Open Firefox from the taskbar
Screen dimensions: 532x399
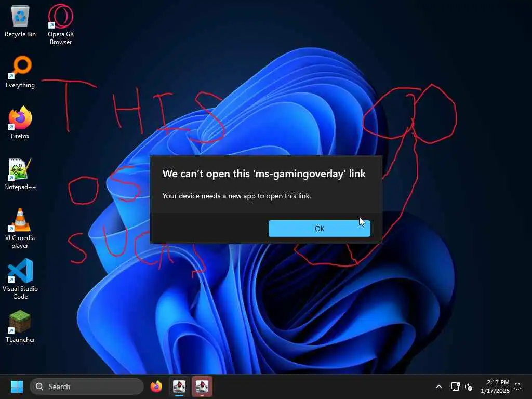point(156,387)
